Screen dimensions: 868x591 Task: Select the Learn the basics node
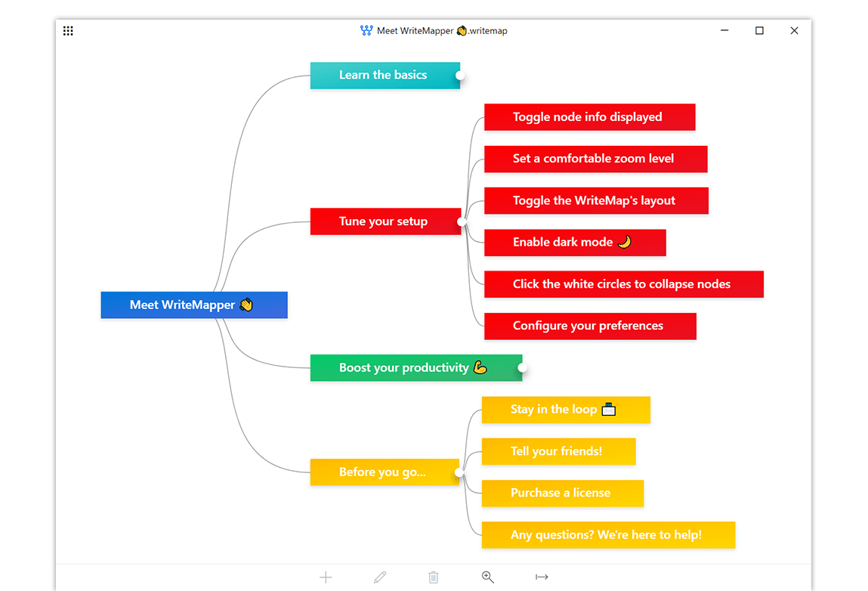(385, 76)
